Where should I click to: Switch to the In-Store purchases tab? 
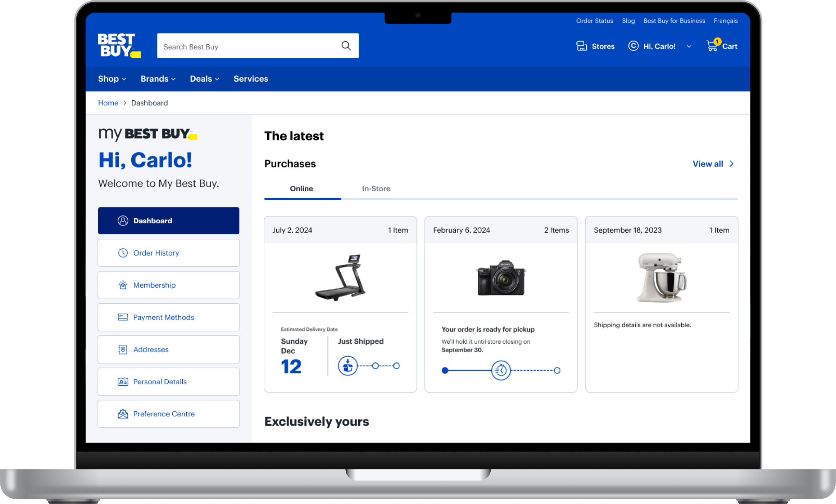[376, 188]
